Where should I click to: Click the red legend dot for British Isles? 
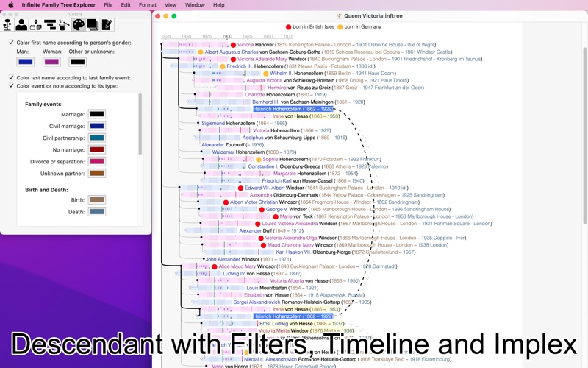tap(288, 27)
